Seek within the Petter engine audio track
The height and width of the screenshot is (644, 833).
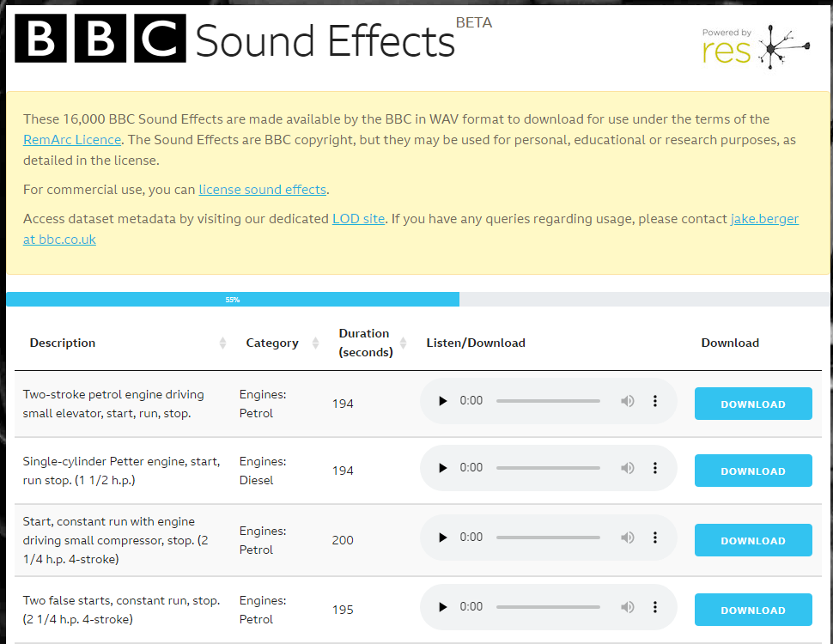pyautogui.click(x=548, y=468)
